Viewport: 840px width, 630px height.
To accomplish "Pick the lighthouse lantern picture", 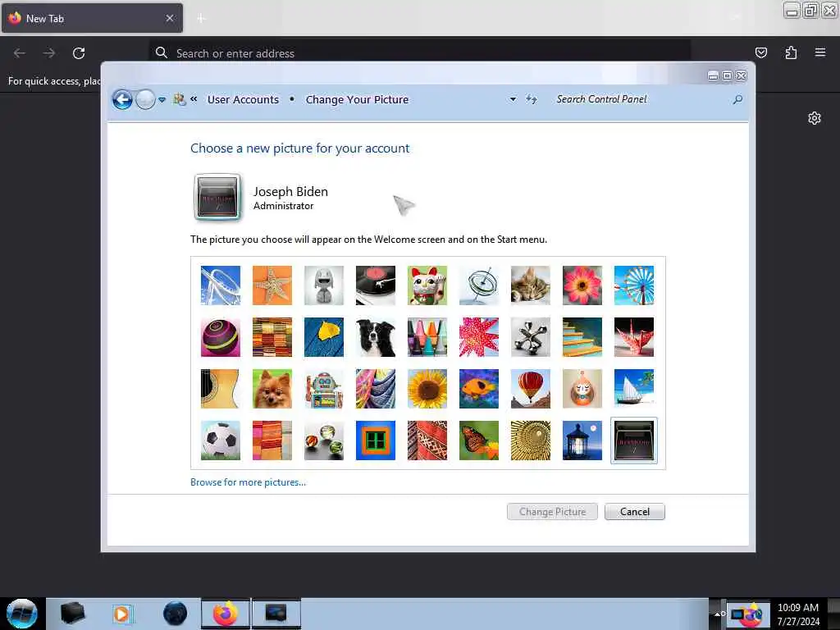I will tap(582, 441).
